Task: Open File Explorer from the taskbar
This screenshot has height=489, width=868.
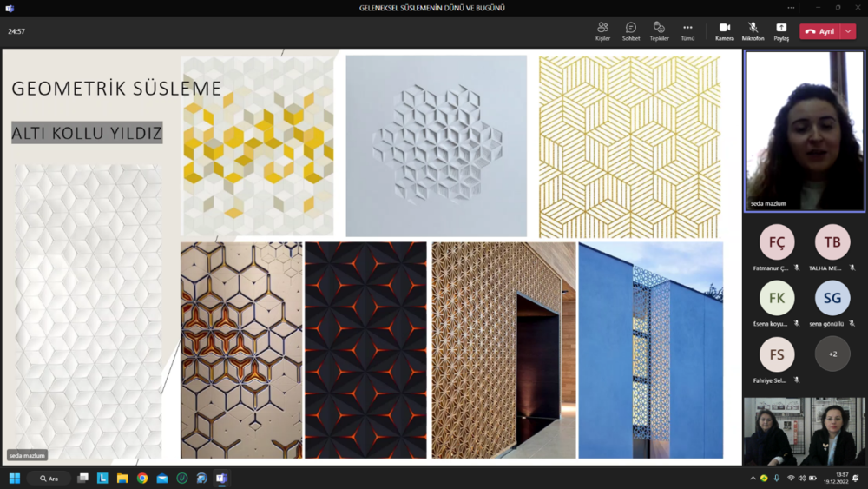Action: pos(122,479)
